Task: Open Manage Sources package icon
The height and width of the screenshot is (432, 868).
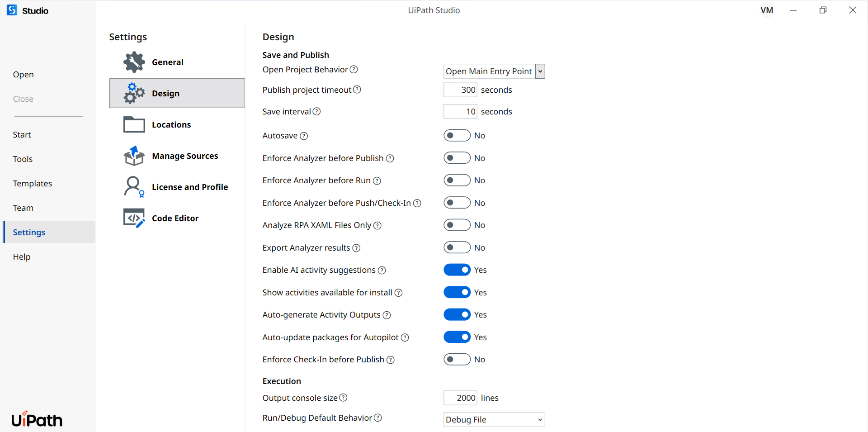Action: click(x=134, y=156)
